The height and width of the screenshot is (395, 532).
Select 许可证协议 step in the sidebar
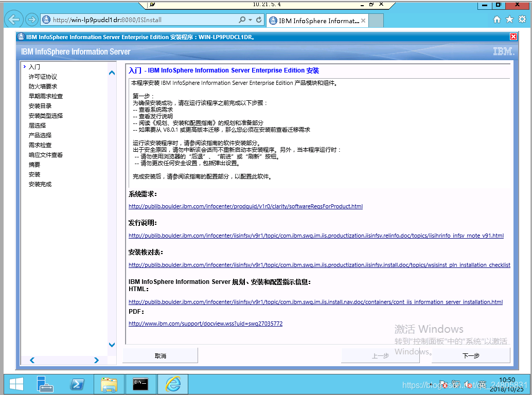(43, 77)
